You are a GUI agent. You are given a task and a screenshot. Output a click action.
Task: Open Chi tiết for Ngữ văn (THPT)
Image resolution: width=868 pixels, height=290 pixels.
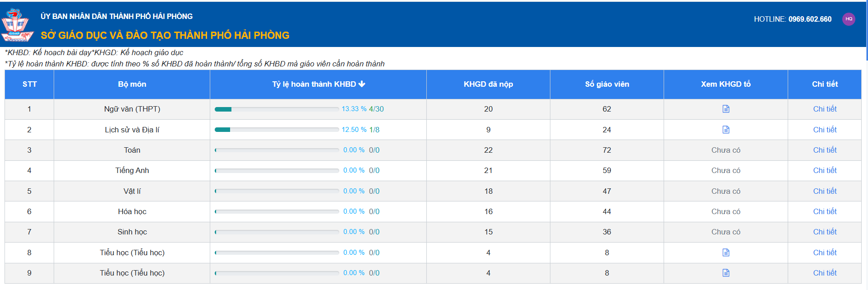824,109
